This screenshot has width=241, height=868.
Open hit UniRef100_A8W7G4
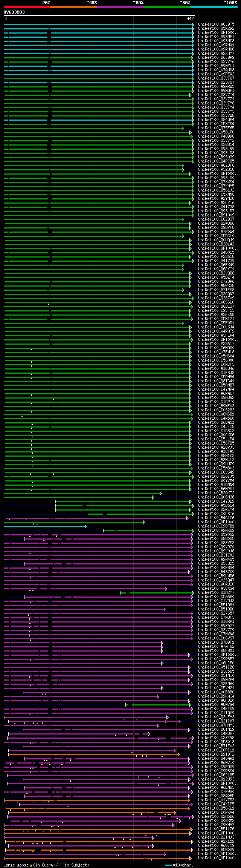coord(216,704)
